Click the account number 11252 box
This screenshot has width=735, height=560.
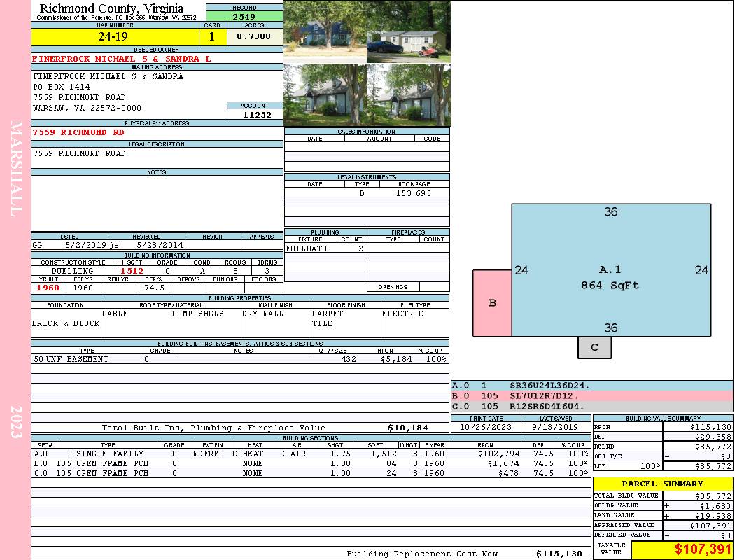pos(255,114)
